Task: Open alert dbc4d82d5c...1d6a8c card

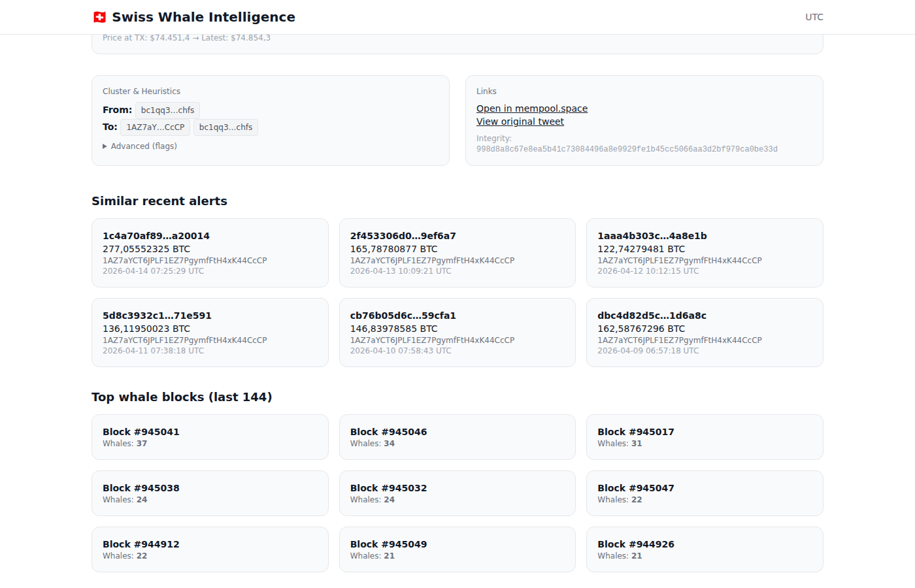Action: (x=704, y=333)
